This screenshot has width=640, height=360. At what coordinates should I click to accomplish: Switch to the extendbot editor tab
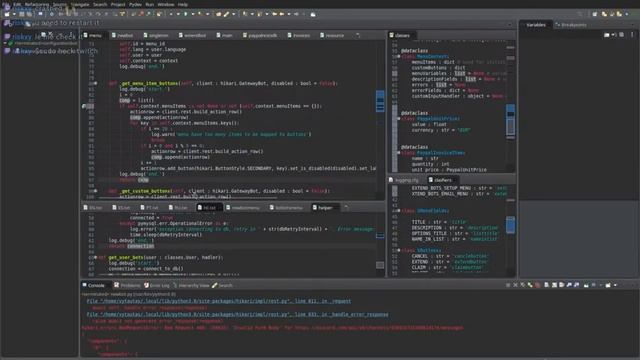tap(192, 36)
